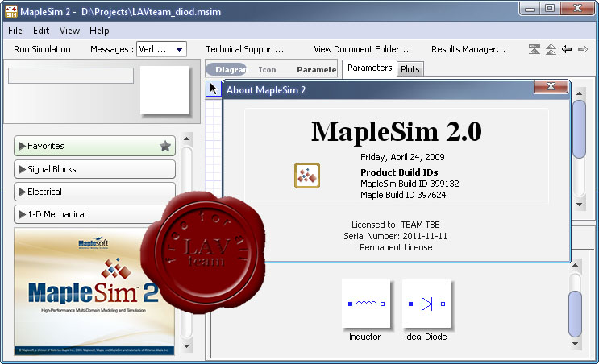The image size is (599, 364).
Task: Click the 'Serial Number: 2011-11-11' text
Action: point(395,236)
